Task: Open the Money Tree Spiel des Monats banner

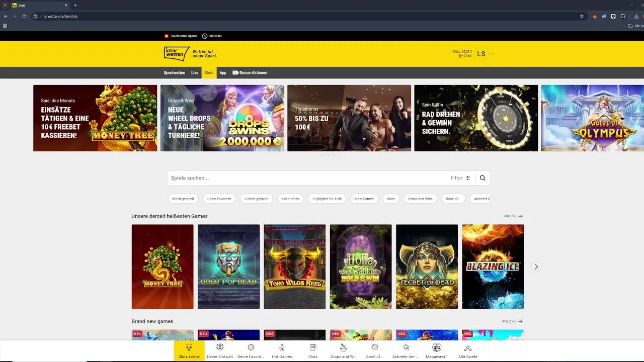Action: point(95,118)
